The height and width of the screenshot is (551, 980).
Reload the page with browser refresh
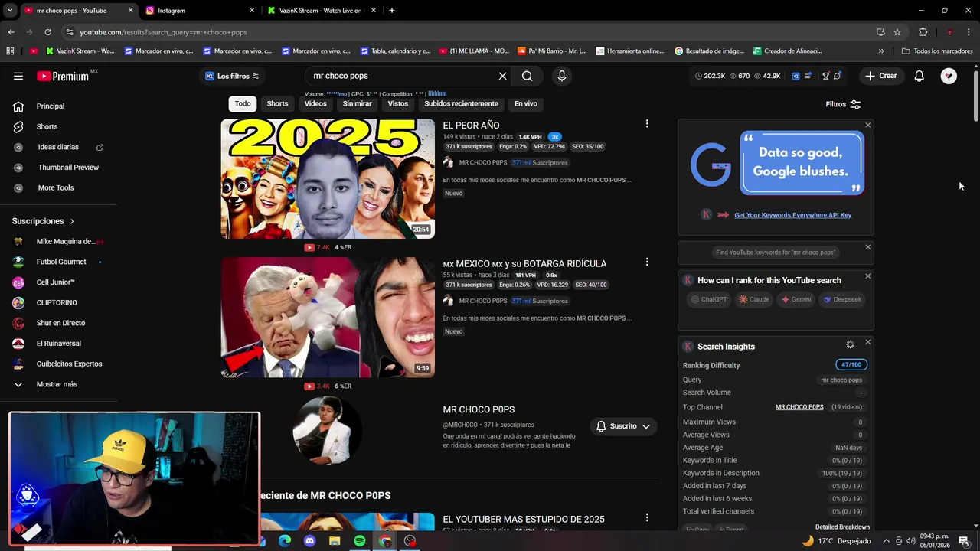pyautogui.click(x=47, y=32)
